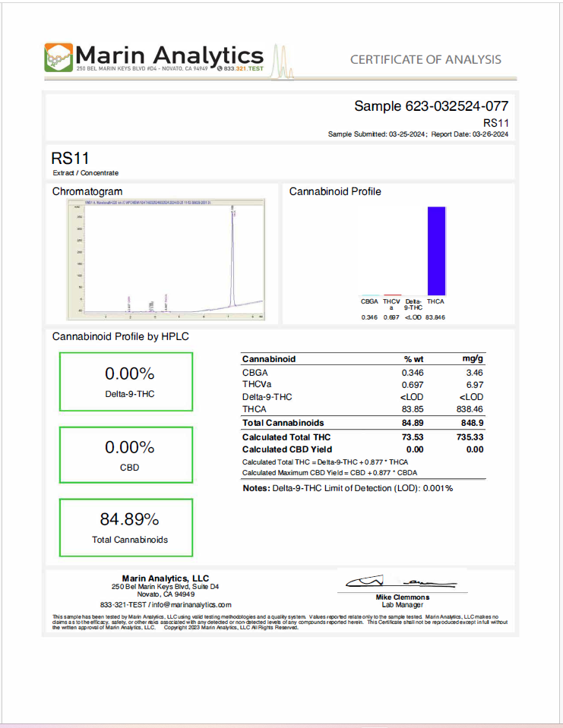Click the 0.00% CBD green box
The width and height of the screenshot is (563, 728).
point(128,455)
